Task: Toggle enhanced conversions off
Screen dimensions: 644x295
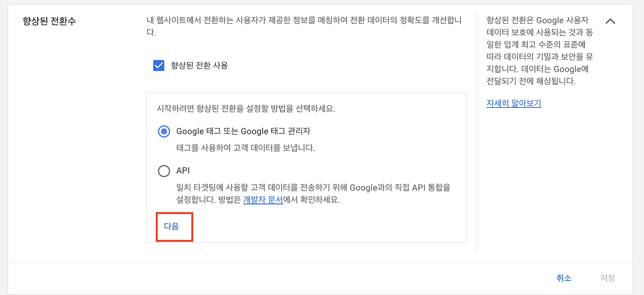Action: 159,65
